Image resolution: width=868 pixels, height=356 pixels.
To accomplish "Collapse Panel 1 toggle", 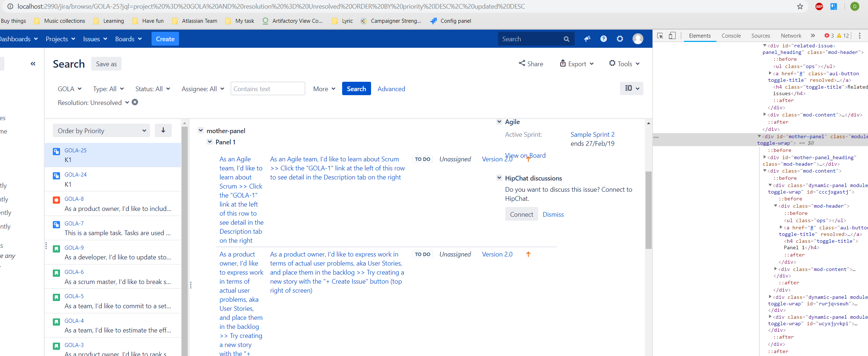I will (210, 142).
